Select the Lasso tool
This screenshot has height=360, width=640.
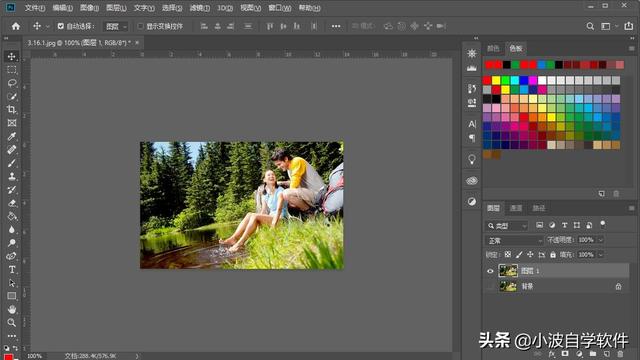pyautogui.click(x=11, y=83)
